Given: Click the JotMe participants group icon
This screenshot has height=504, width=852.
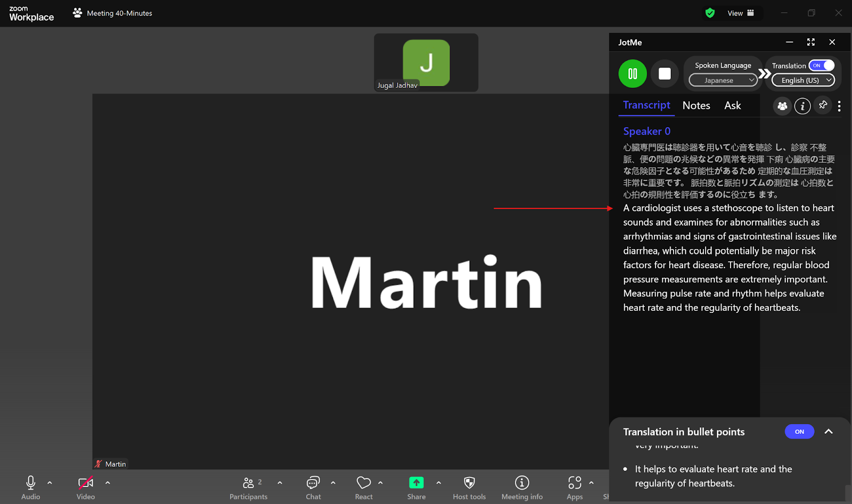Looking at the screenshot, I should click(x=782, y=106).
